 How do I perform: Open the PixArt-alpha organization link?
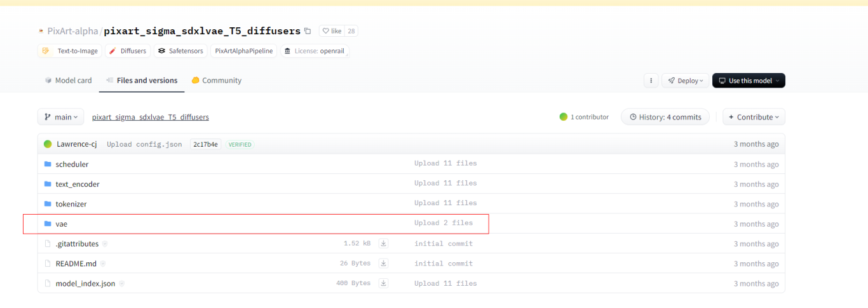pyautogui.click(x=72, y=31)
